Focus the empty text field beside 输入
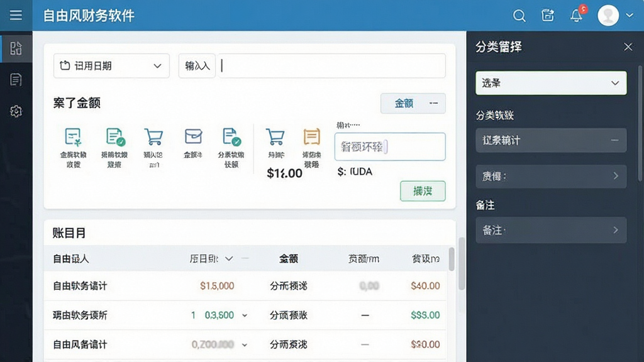Image resolution: width=644 pixels, height=362 pixels. pyautogui.click(x=332, y=65)
